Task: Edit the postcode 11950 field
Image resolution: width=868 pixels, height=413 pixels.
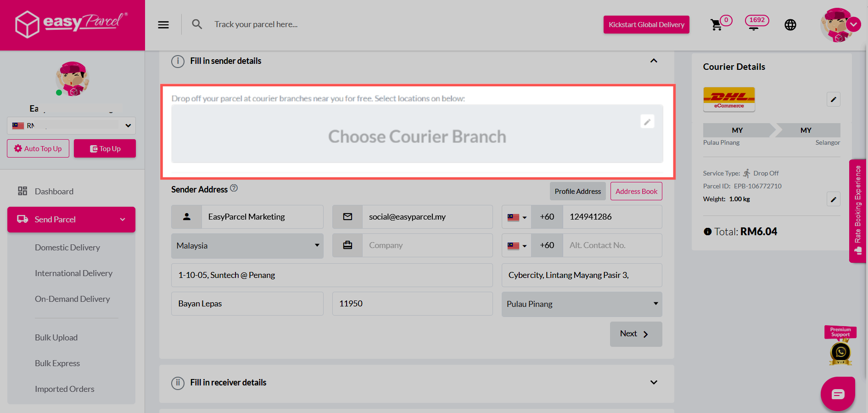Action: [x=412, y=304]
